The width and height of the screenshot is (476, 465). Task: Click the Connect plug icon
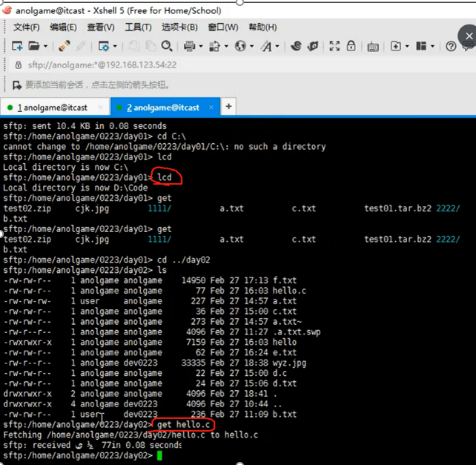(x=65, y=46)
